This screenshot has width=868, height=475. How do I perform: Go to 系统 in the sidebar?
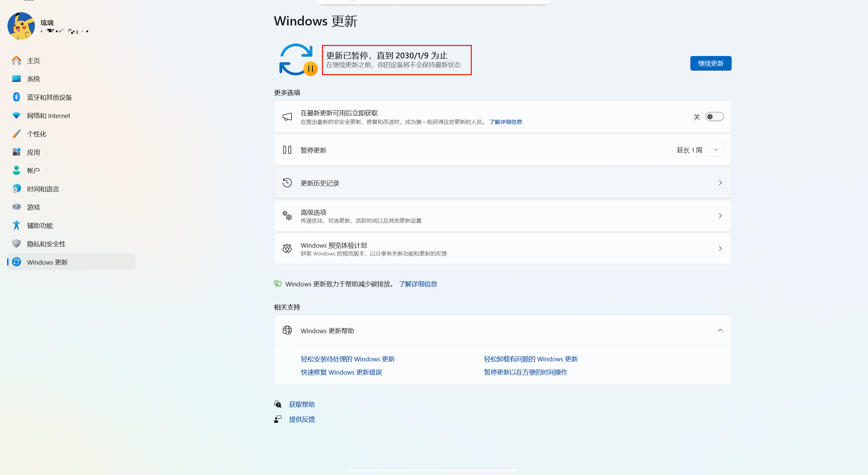[x=34, y=79]
